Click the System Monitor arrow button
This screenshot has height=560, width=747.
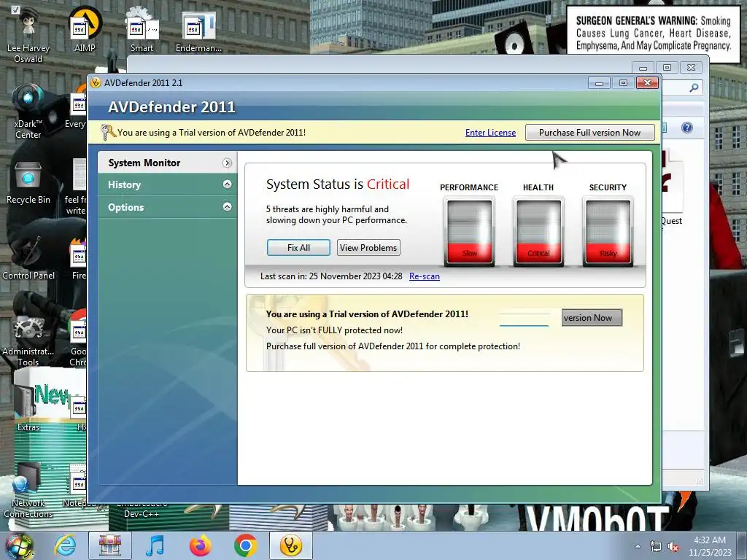228,163
